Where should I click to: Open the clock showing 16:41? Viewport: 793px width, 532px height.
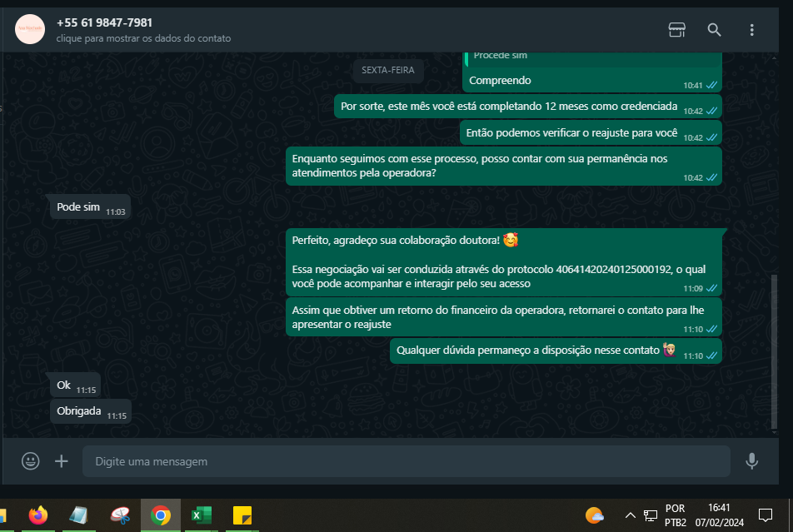point(719,515)
